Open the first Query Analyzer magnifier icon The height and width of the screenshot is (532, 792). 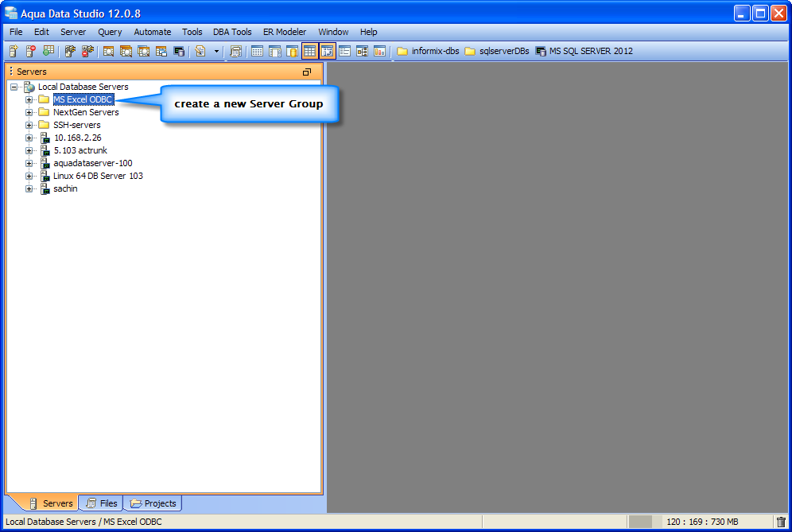pos(109,51)
